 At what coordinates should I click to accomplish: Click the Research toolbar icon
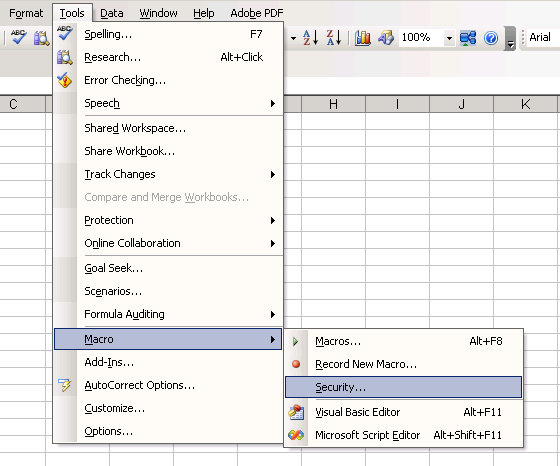[41, 38]
